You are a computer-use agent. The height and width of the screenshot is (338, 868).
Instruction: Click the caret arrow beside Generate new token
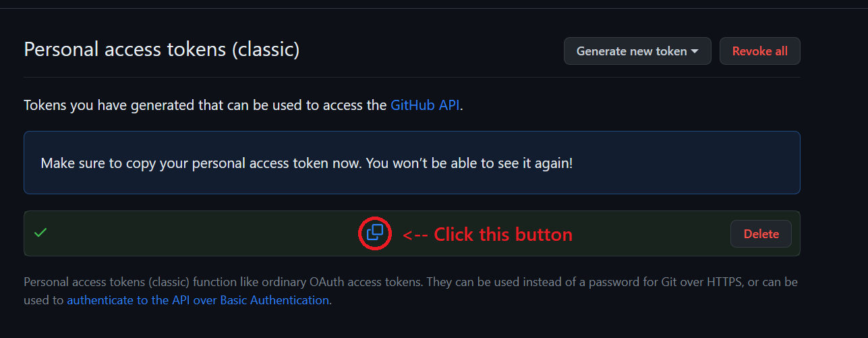[x=695, y=51]
